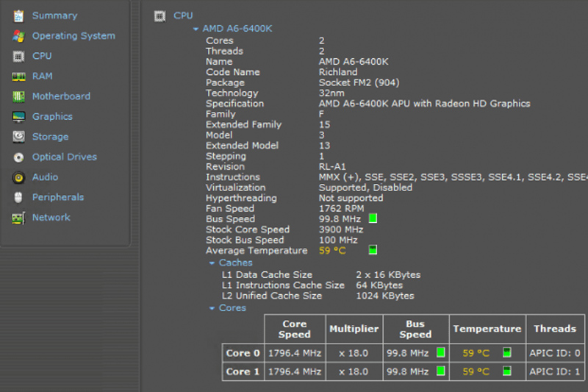
Task: Click Core 0 temperature graph icon
Action: tap(507, 352)
